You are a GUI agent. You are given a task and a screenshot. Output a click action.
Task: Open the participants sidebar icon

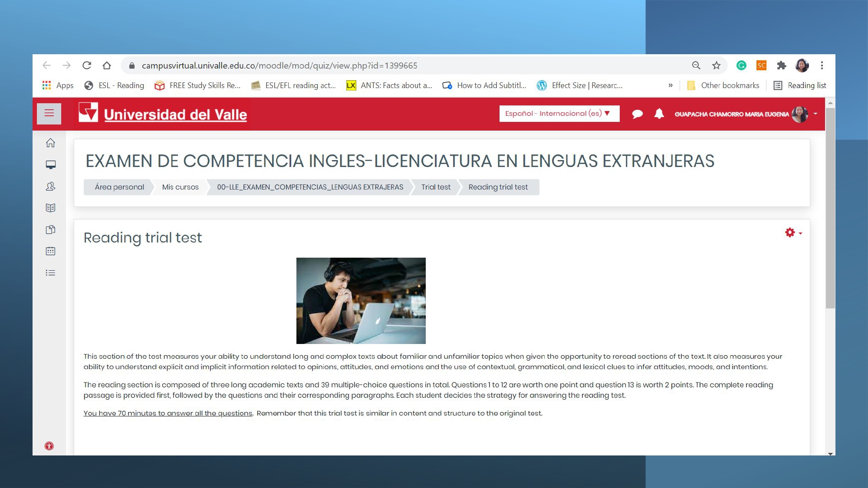tap(50, 187)
